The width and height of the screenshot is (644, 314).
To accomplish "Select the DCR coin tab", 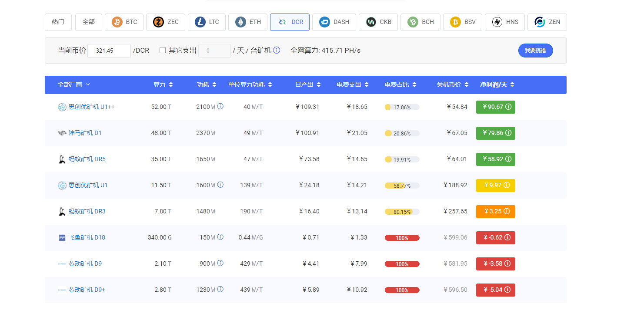I will pyautogui.click(x=290, y=22).
